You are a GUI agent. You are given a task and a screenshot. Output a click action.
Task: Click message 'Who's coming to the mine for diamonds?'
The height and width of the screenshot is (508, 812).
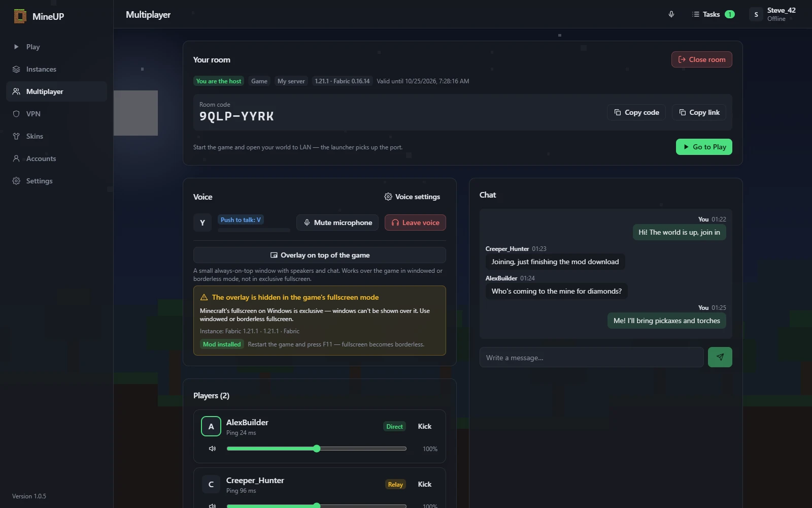557,291
